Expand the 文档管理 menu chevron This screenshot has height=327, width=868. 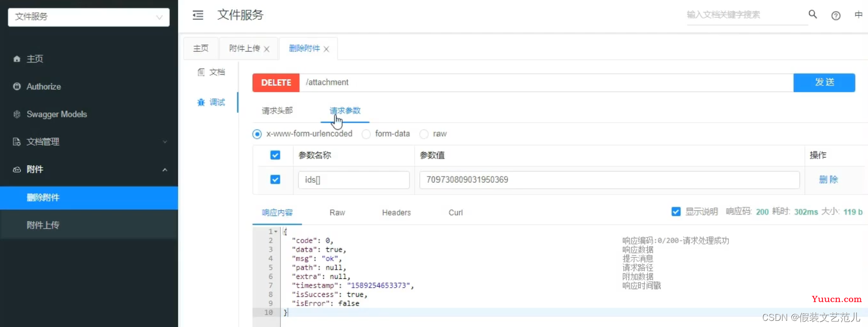click(x=165, y=142)
